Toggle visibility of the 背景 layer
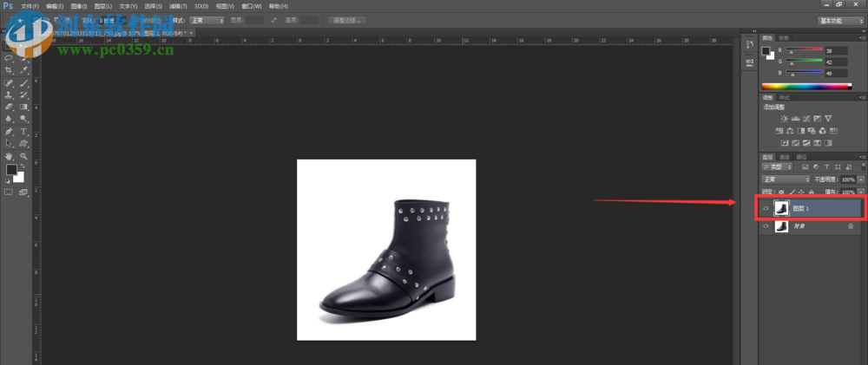Image resolution: width=868 pixels, height=365 pixels. pos(766,225)
